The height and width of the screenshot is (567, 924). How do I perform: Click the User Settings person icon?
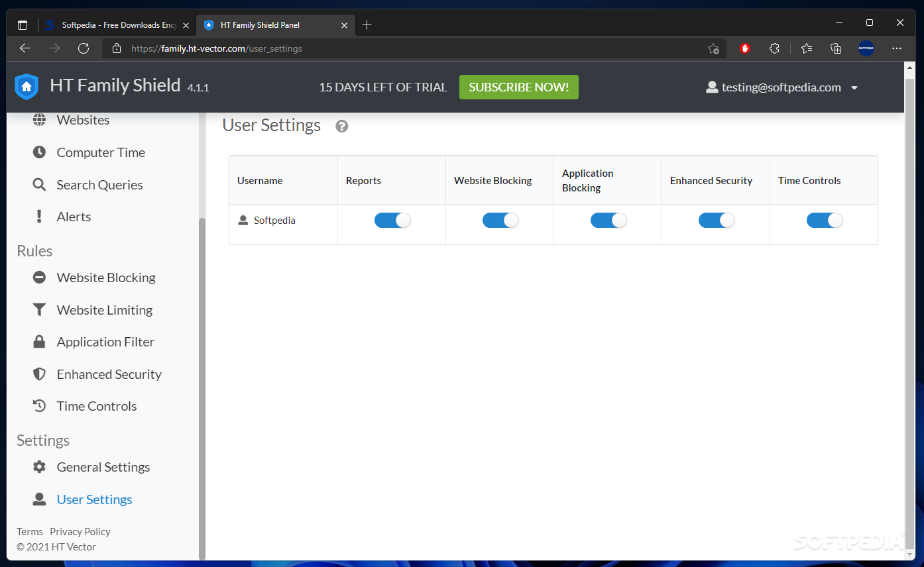point(40,499)
